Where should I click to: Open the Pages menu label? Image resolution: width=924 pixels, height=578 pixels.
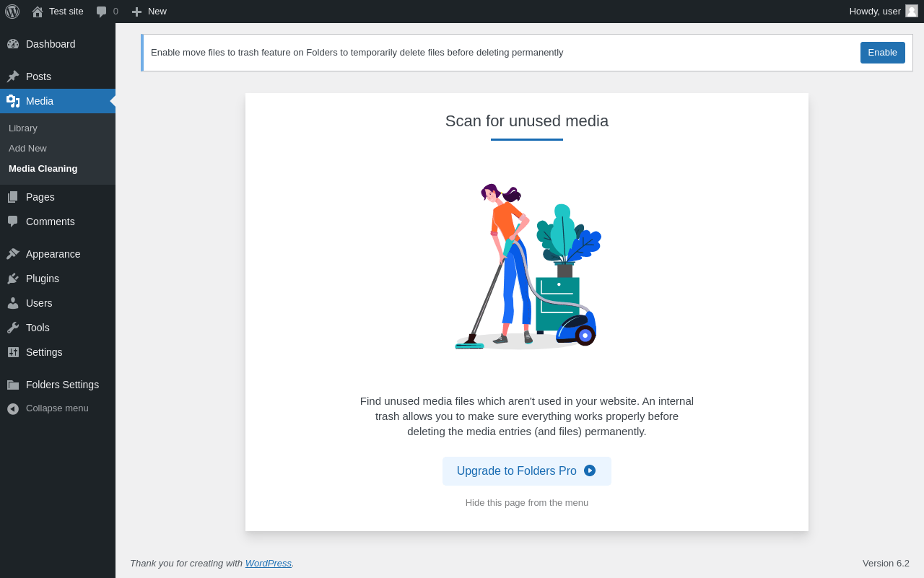(x=40, y=197)
